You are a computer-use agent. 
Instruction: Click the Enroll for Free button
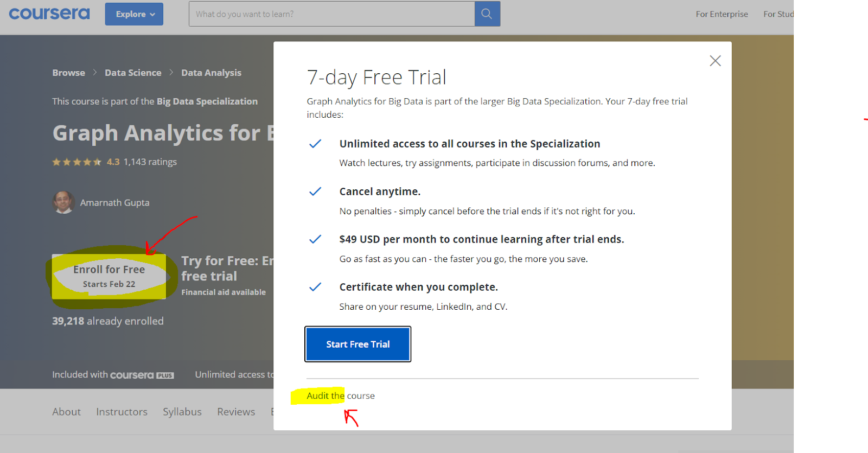(x=109, y=276)
